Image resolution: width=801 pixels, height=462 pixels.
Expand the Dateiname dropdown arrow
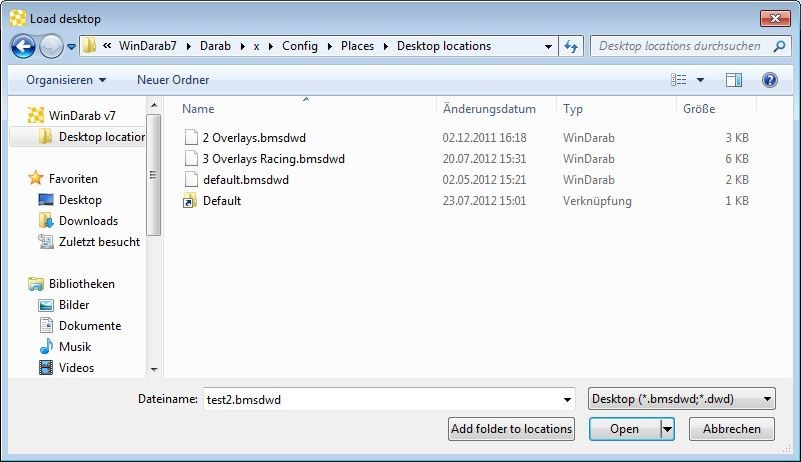567,400
